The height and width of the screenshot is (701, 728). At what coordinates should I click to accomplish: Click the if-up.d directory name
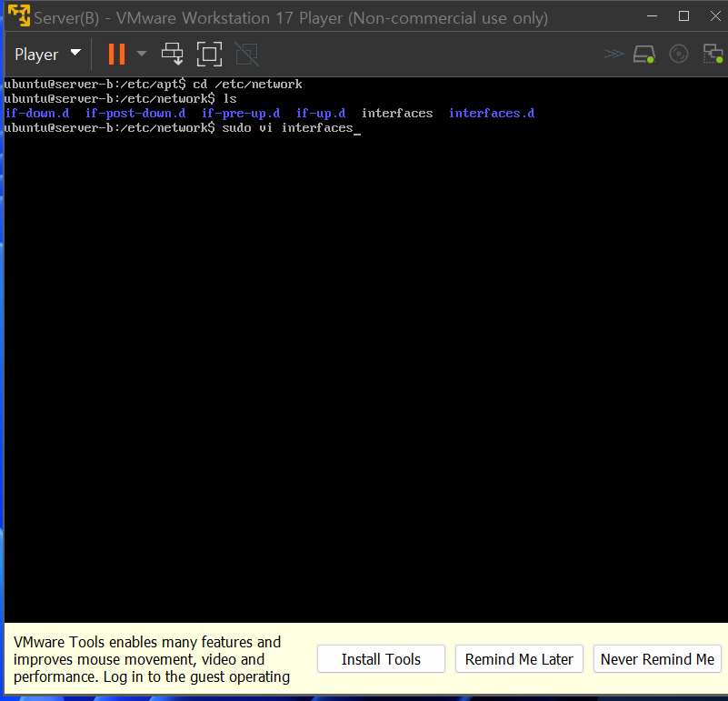pos(321,114)
